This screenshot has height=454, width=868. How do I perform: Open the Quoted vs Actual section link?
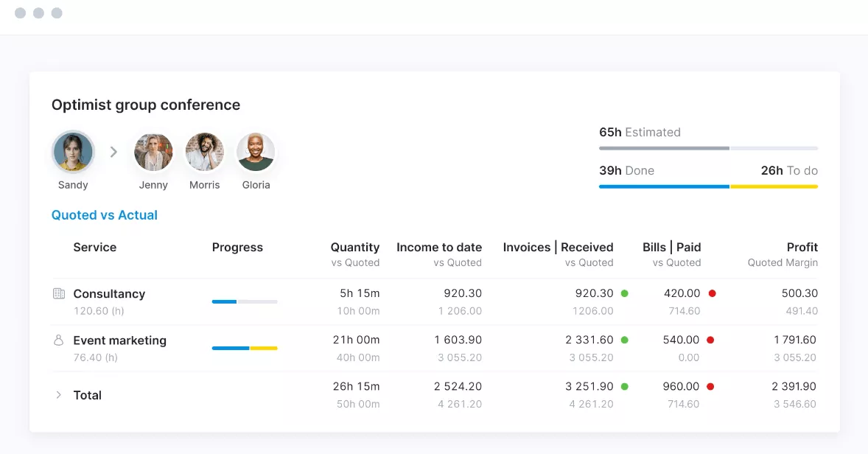[105, 215]
